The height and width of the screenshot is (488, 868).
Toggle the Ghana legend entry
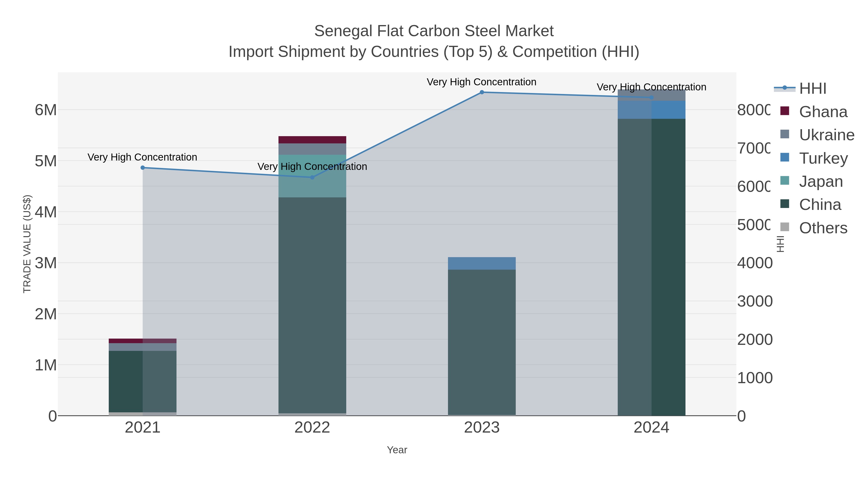pos(814,112)
